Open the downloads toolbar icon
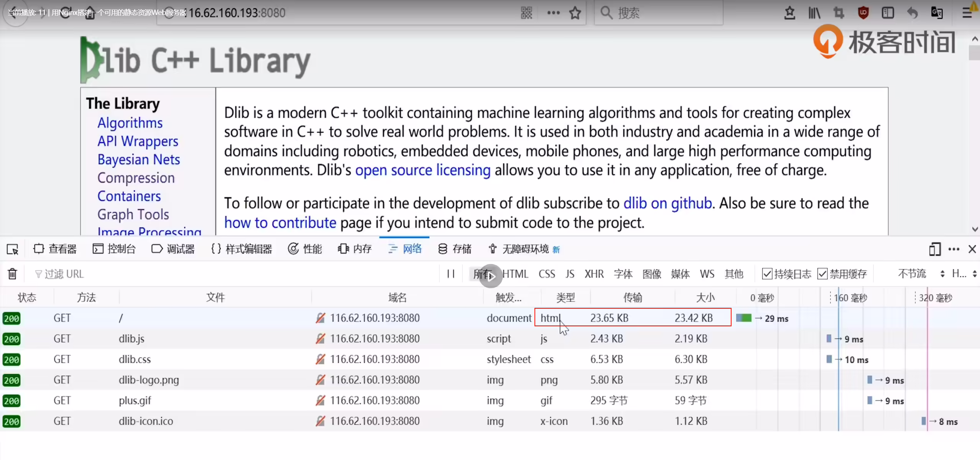980x460 pixels. tap(789, 13)
